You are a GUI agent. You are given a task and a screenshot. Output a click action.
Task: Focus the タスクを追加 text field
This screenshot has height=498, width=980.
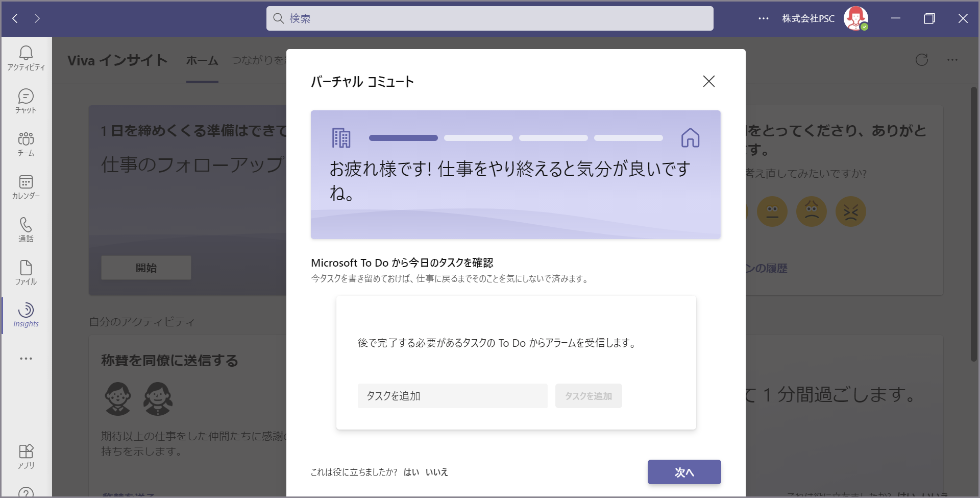pyautogui.click(x=453, y=396)
